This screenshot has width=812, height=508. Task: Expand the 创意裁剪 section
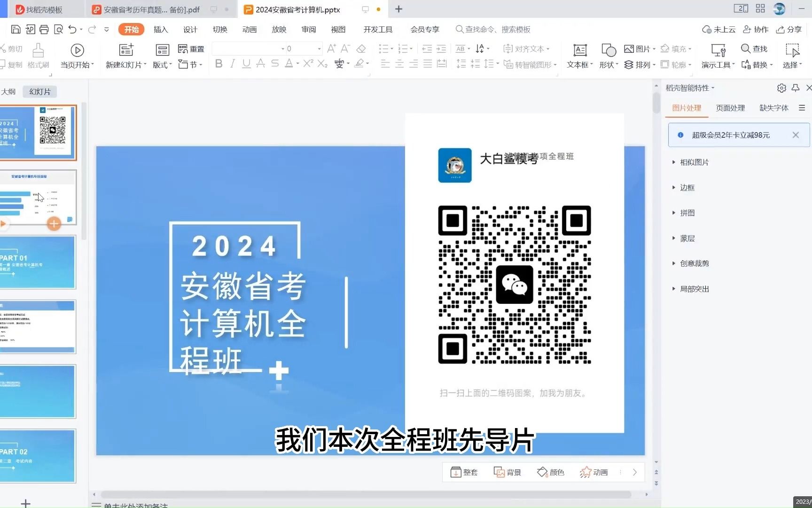[x=691, y=263]
